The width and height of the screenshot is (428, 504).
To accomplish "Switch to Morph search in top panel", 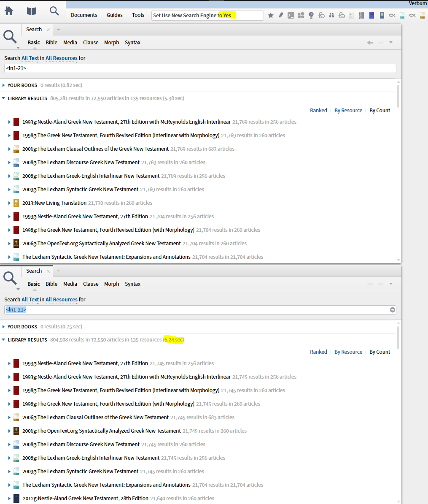I will pos(111,43).
